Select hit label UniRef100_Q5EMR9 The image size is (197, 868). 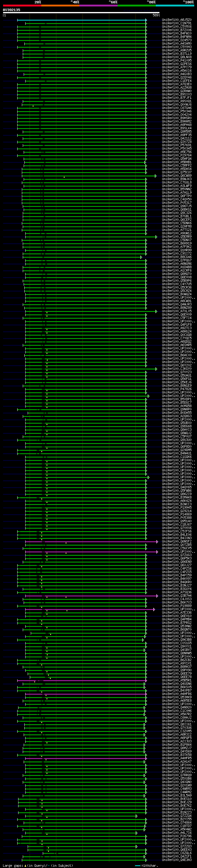click(x=177, y=237)
